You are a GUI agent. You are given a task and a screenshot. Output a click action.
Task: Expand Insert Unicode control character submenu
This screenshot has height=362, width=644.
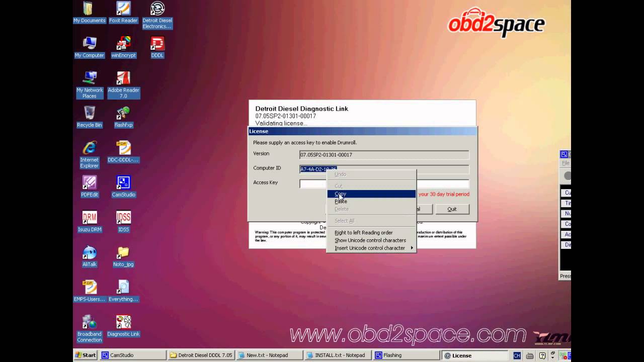(371, 248)
